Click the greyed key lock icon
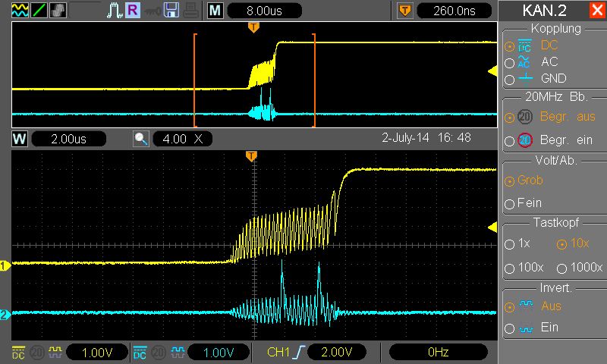 153,11
